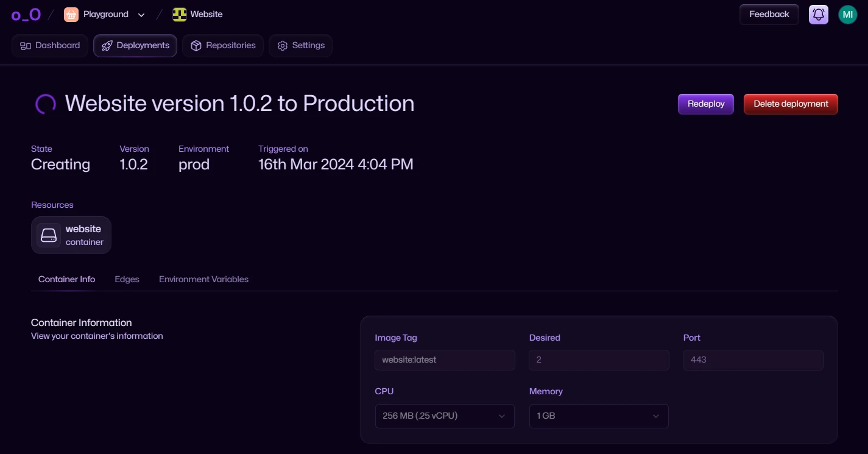Image resolution: width=868 pixels, height=454 pixels.
Task: Click the Port field showing 443
Action: [753, 360]
